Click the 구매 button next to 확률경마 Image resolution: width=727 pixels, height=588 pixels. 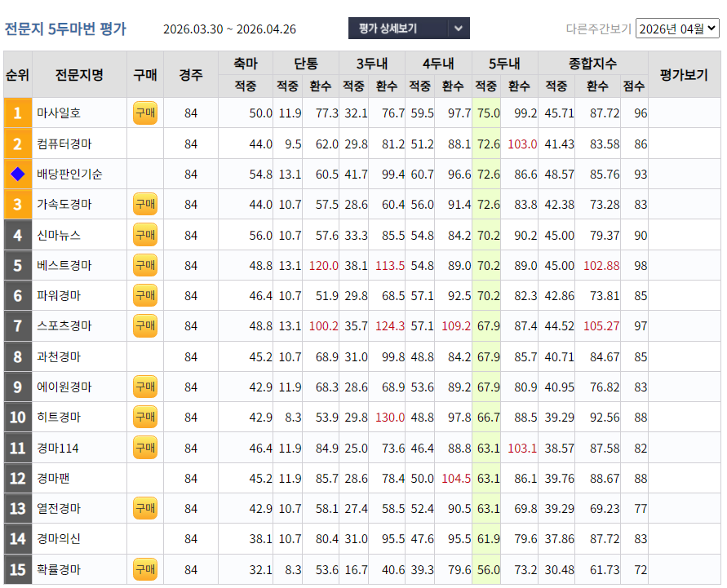144,569
